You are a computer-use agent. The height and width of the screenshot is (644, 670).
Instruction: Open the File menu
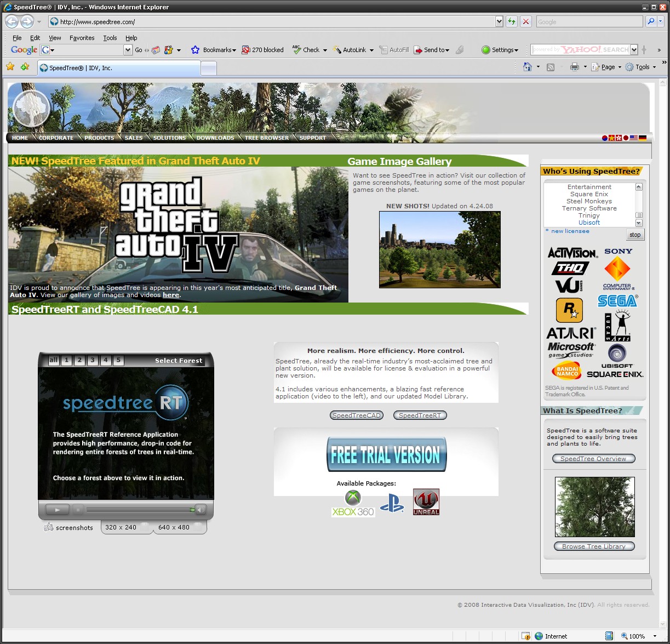point(17,38)
